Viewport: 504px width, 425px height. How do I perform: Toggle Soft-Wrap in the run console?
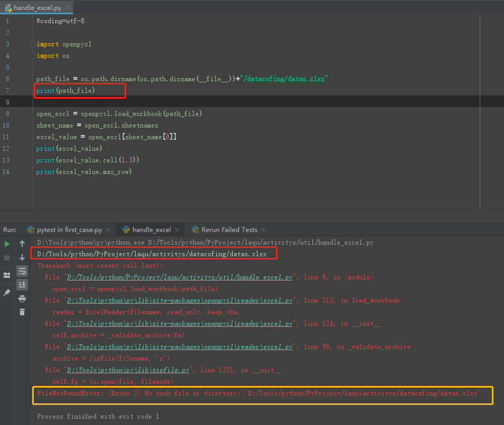[x=22, y=272]
